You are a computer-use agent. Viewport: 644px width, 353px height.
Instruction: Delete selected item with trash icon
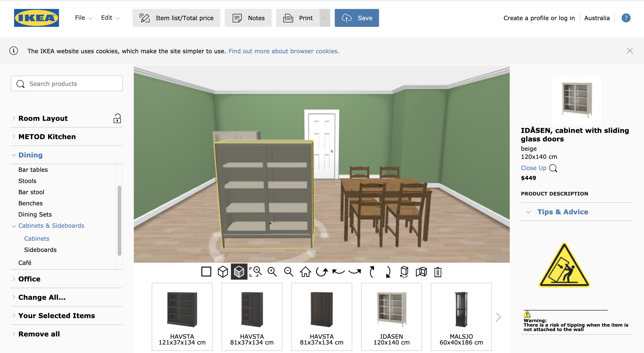pyautogui.click(x=438, y=272)
